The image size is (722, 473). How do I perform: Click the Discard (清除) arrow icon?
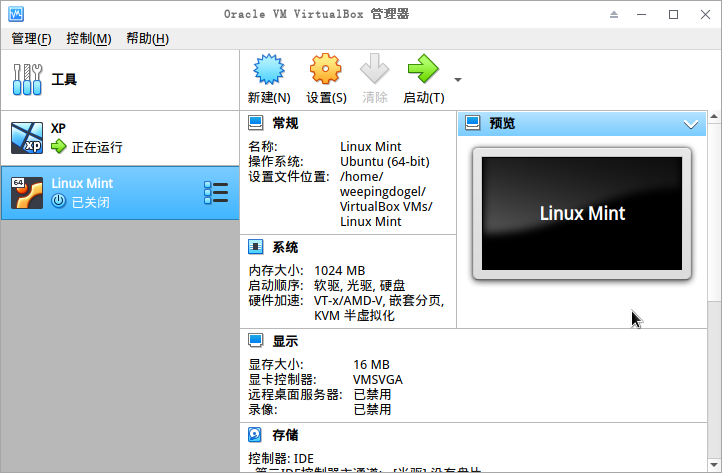coord(375,71)
